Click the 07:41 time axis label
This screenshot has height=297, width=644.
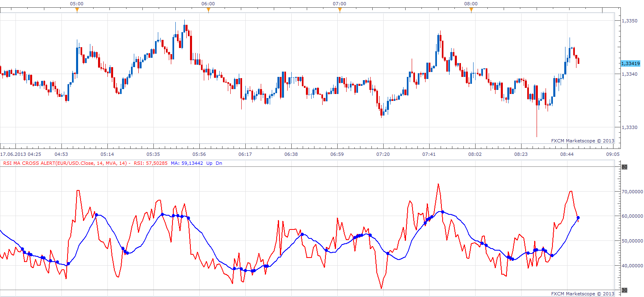pyautogui.click(x=429, y=154)
